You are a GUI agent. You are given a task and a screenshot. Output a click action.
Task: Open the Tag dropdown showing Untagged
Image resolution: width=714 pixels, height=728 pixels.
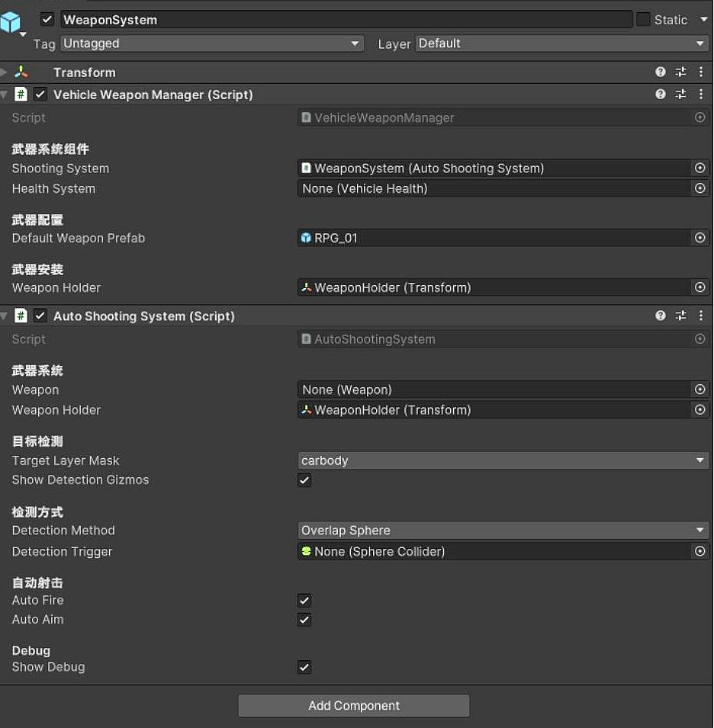[211, 44]
